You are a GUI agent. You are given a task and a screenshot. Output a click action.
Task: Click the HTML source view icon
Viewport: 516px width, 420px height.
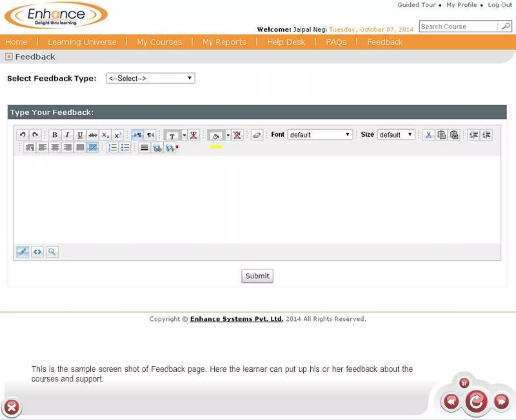[x=37, y=252]
